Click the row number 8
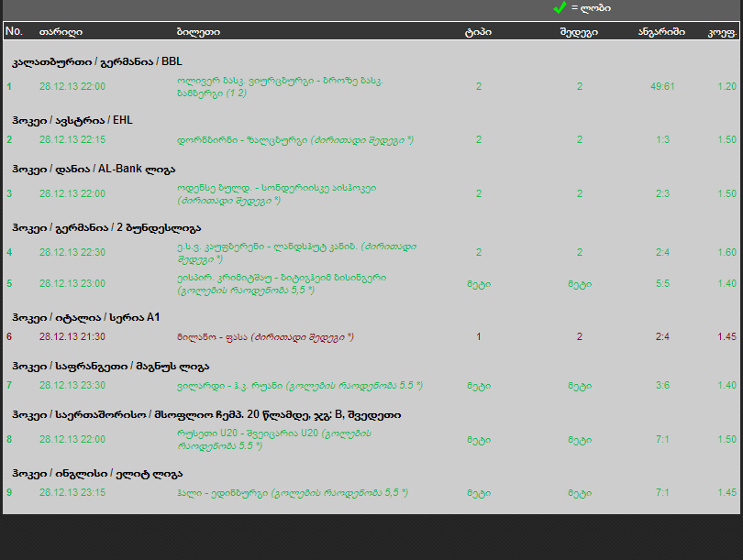Image resolution: width=743 pixels, height=560 pixels. point(9,439)
